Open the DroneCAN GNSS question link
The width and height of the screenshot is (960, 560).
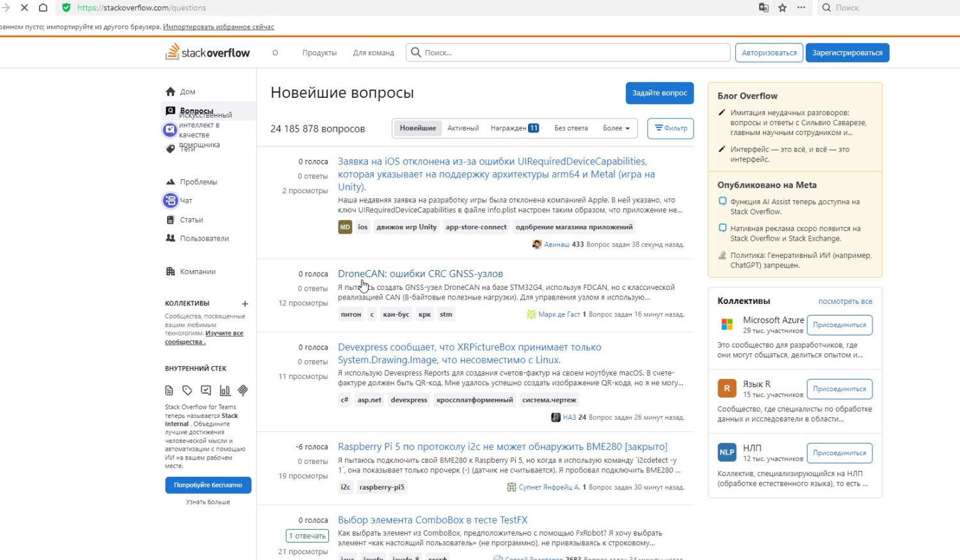(420, 274)
